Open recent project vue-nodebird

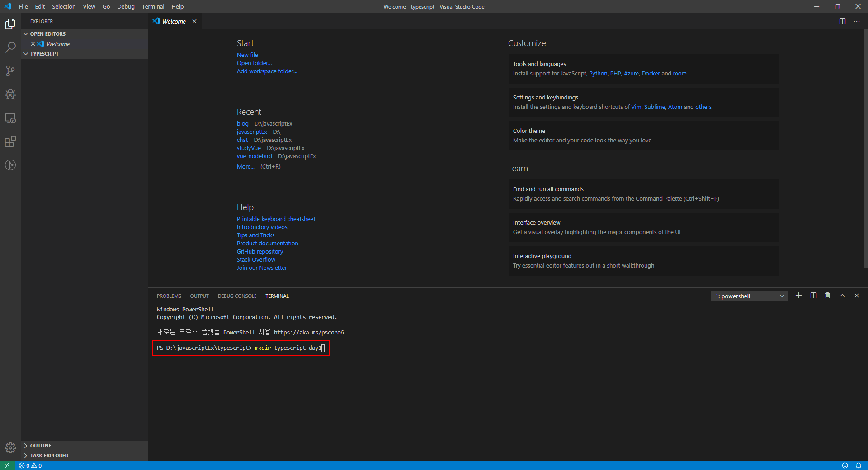255,156
